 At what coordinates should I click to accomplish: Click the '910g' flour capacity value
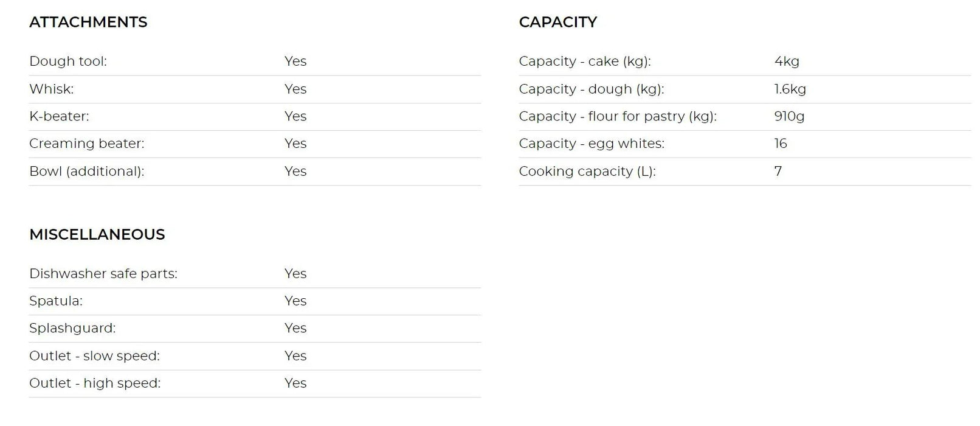tap(789, 116)
